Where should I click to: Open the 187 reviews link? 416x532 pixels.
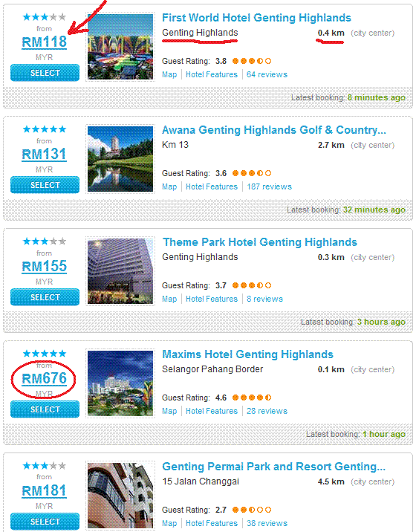[269, 186]
